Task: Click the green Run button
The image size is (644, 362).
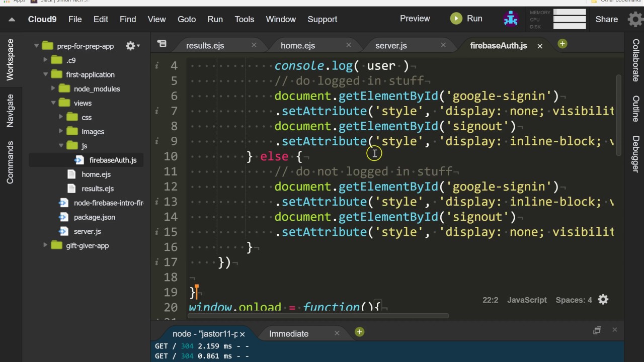Action: (x=466, y=19)
